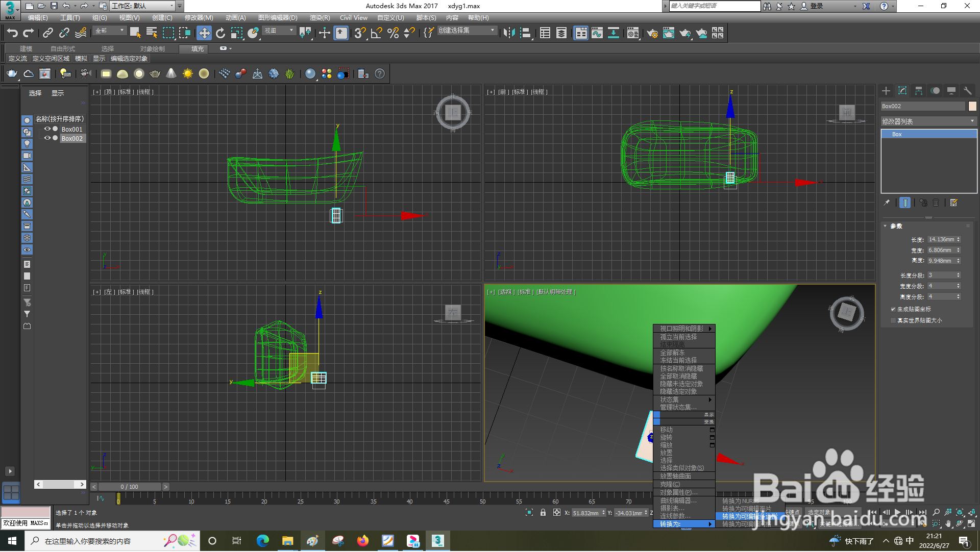Expand 状态集 submenu in context menu
This screenshot has height=552, width=980.
point(684,400)
